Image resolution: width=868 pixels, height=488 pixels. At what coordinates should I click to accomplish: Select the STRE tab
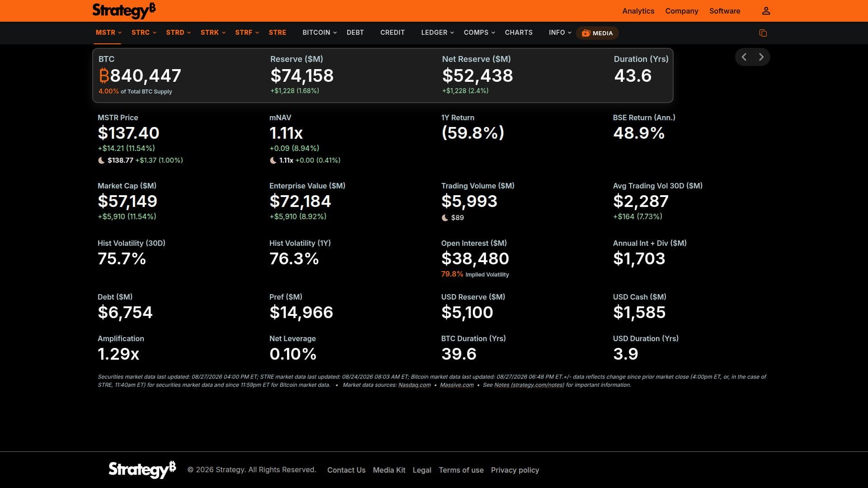pyautogui.click(x=278, y=33)
